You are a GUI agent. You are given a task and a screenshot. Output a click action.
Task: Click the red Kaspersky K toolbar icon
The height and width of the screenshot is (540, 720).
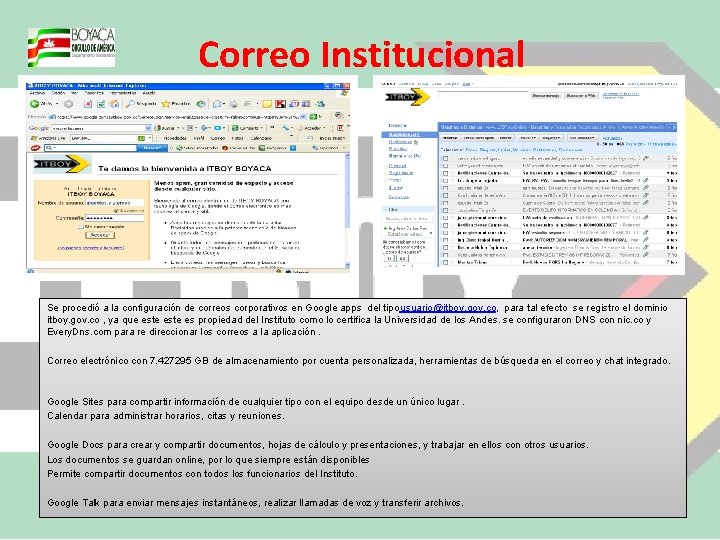click(280, 104)
